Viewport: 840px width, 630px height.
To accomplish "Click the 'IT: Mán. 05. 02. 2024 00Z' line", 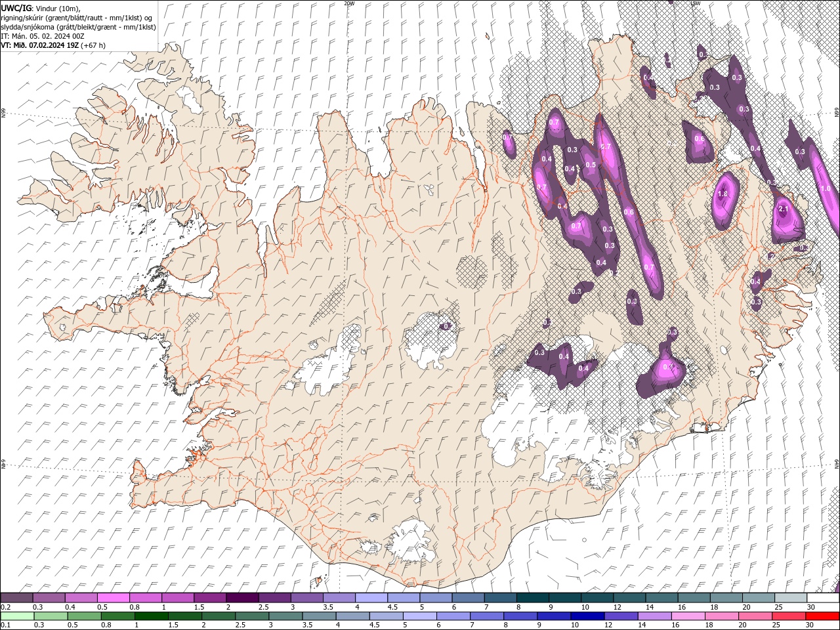I will [44, 36].
